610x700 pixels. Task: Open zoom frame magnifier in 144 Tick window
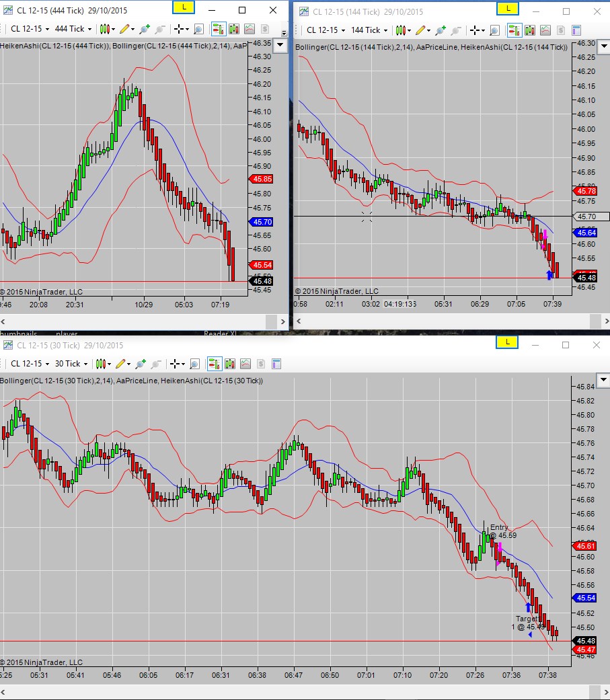(x=495, y=30)
